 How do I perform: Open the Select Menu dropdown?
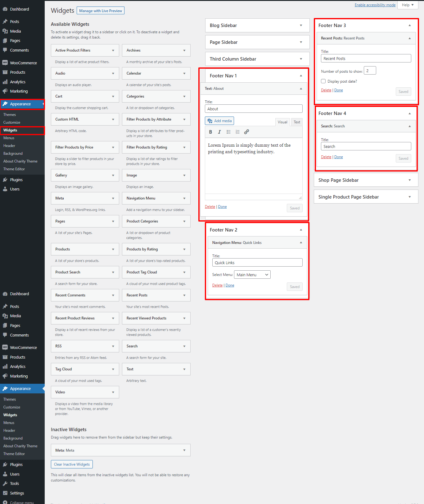pos(252,275)
